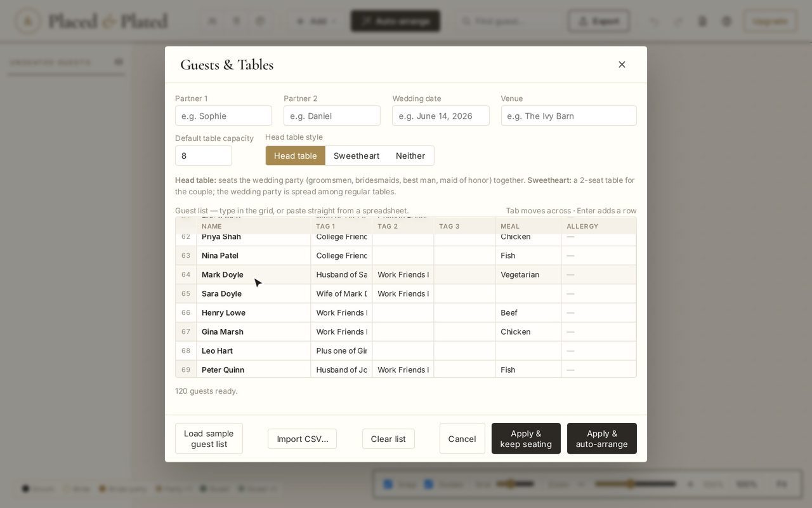Apply changes and keep seating

(526, 439)
